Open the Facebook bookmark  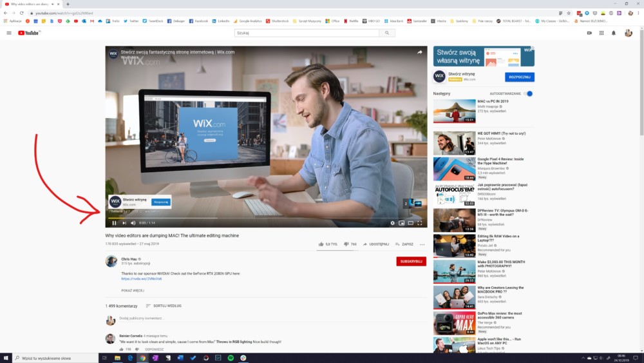198,21
